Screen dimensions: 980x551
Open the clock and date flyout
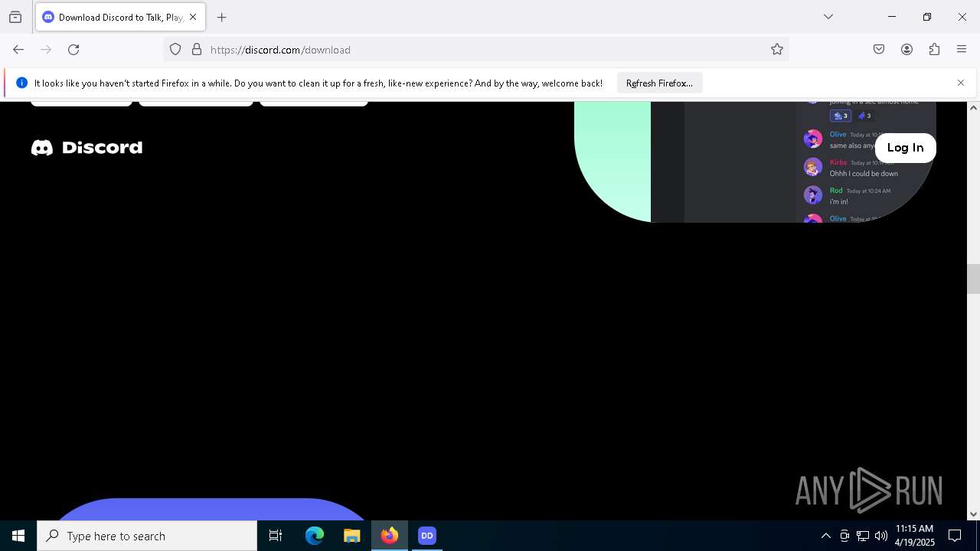(915, 536)
